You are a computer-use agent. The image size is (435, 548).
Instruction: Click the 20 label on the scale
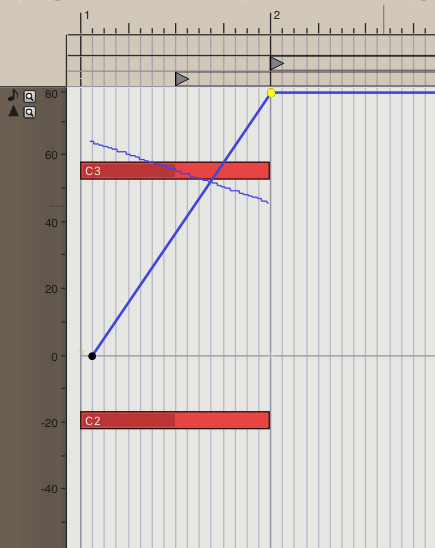coord(51,289)
